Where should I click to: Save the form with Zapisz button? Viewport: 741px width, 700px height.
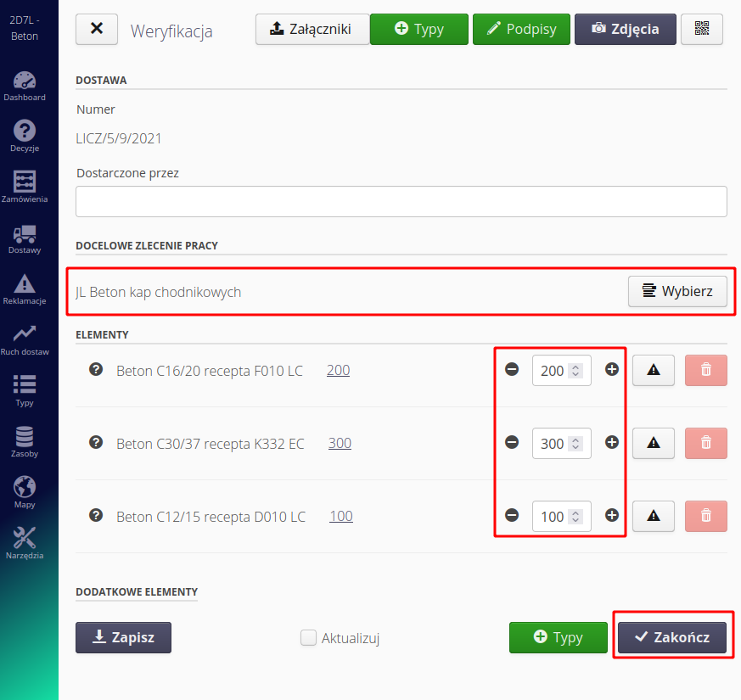tap(123, 637)
